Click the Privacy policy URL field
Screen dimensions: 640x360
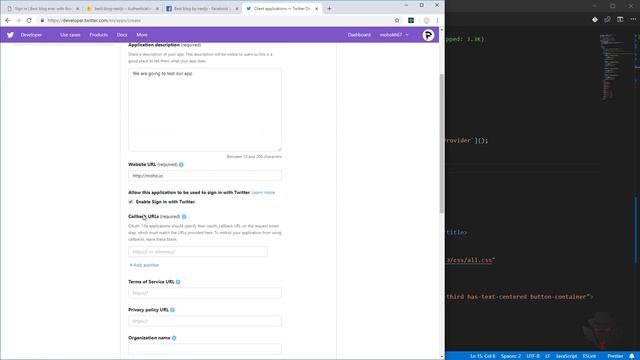coord(205,321)
